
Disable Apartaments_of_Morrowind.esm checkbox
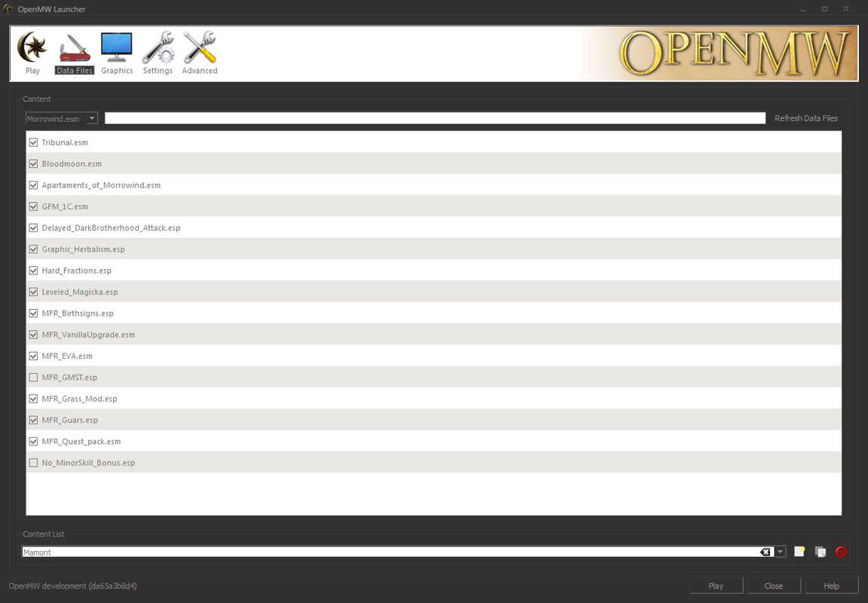(33, 185)
